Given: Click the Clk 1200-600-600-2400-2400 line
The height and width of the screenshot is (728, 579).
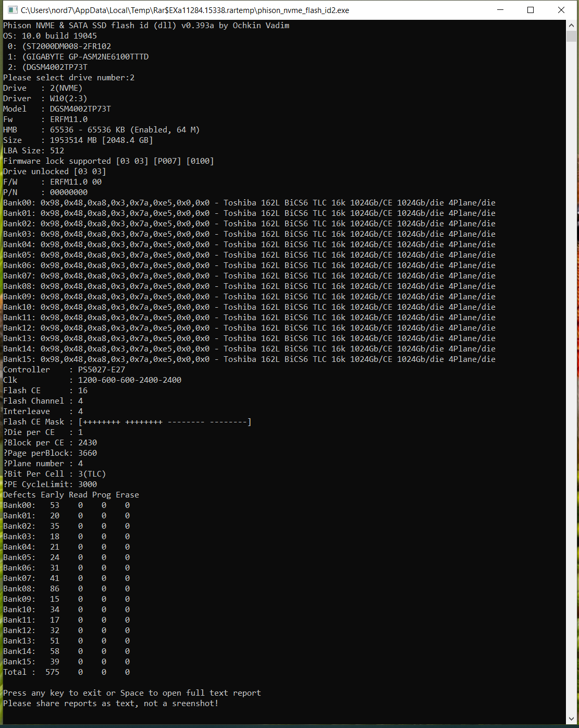Looking at the screenshot, I should coord(92,380).
